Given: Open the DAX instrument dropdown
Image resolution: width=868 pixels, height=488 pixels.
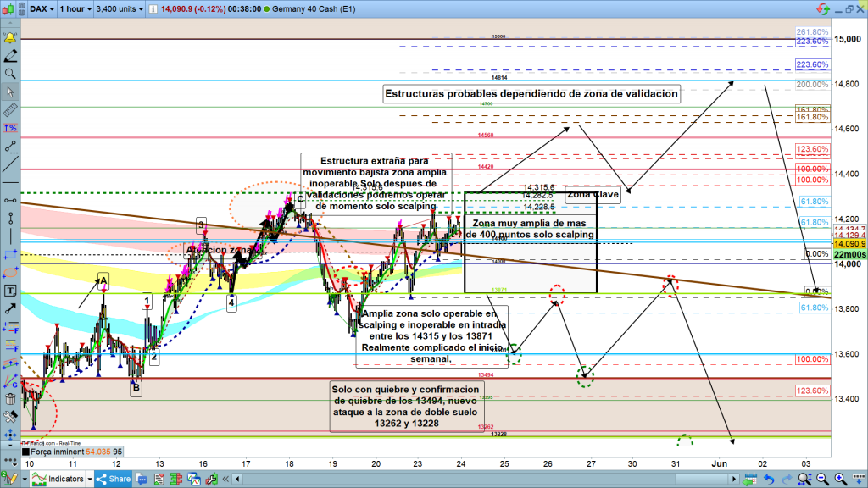Looking at the screenshot, I should pyautogui.click(x=42, y=10).
